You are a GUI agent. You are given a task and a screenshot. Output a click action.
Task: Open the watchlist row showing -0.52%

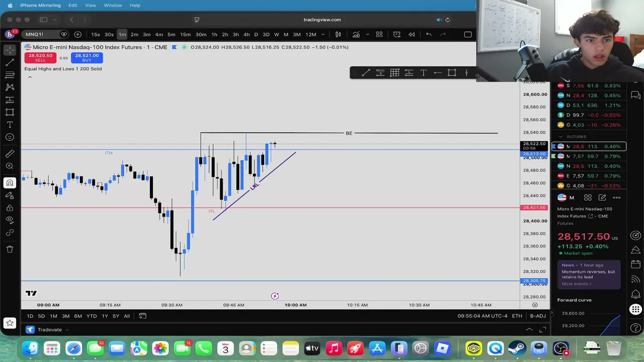click(x=589, y=186)
